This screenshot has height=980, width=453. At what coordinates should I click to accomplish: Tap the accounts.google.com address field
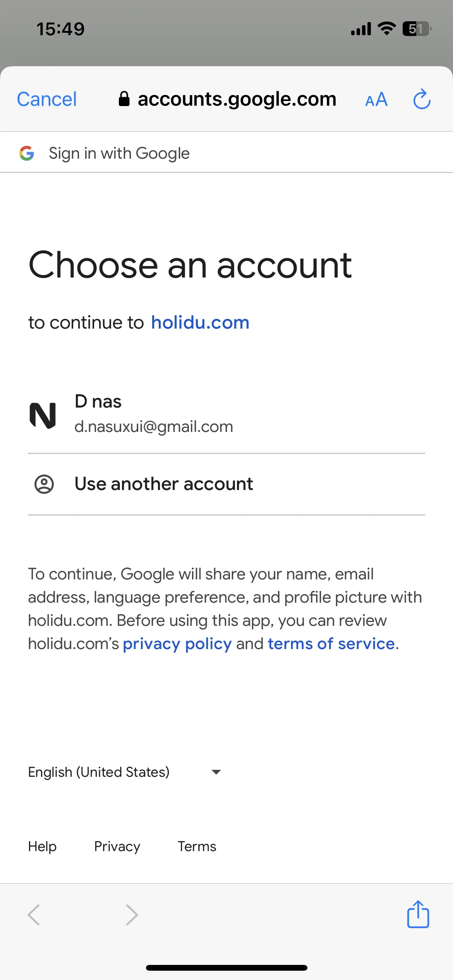(227, 99)
